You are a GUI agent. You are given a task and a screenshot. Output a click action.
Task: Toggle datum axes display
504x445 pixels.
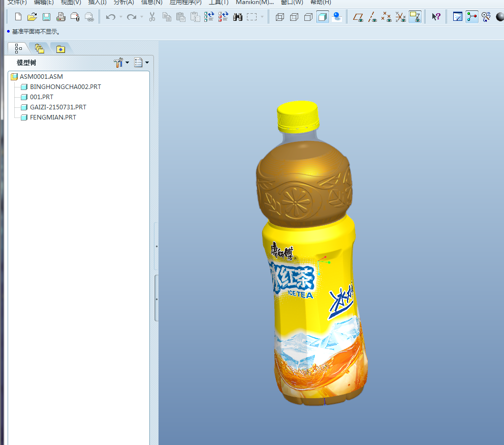point(372,17)
